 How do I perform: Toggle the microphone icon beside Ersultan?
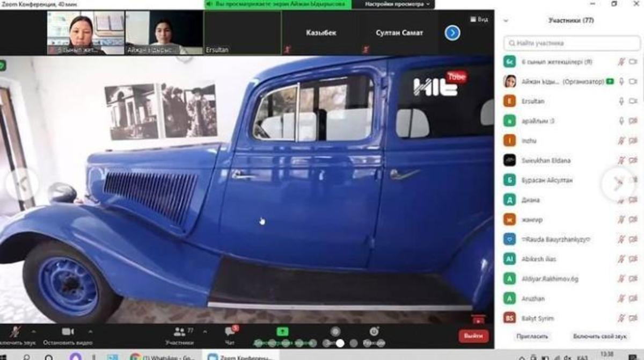tap(621, 101)
